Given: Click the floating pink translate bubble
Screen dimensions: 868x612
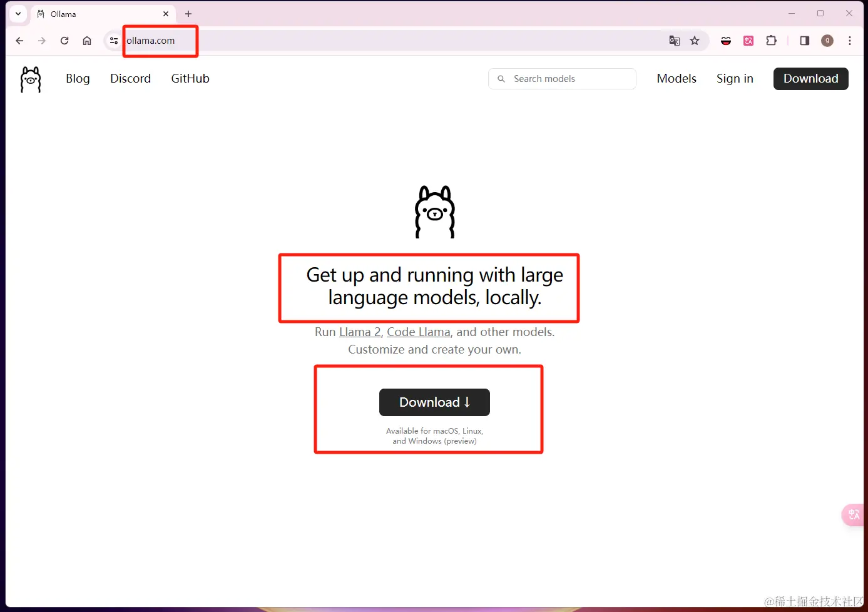Looking at the screenshot, I should pos(854,514).
